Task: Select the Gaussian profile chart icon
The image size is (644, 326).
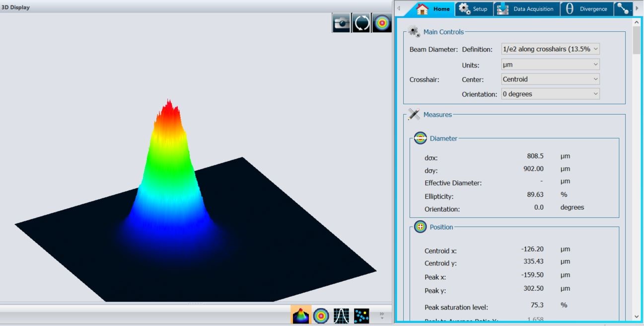Action: click(x=341, y=314)
